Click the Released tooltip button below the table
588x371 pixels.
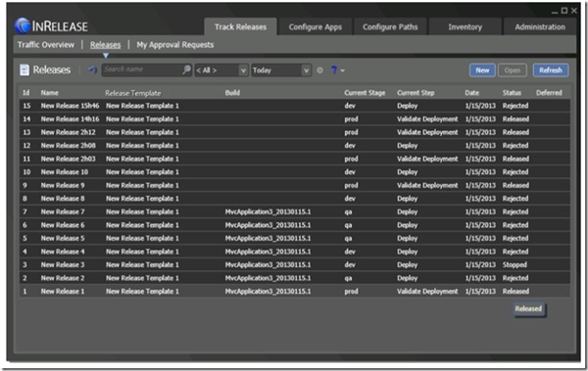[529, 309]
